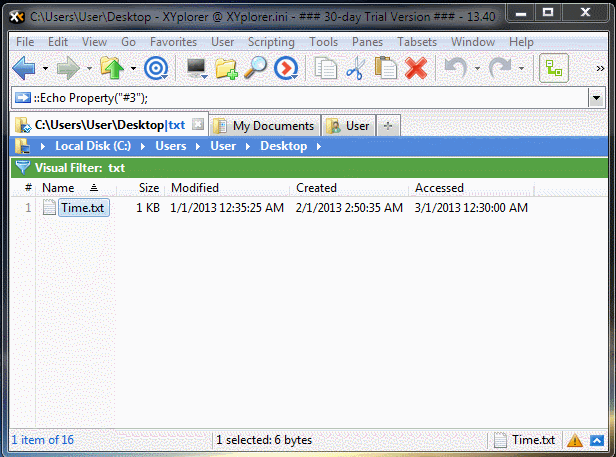616x457 pixels.
Task: Select the Time.txt file
Action: (x=82, y=208)
